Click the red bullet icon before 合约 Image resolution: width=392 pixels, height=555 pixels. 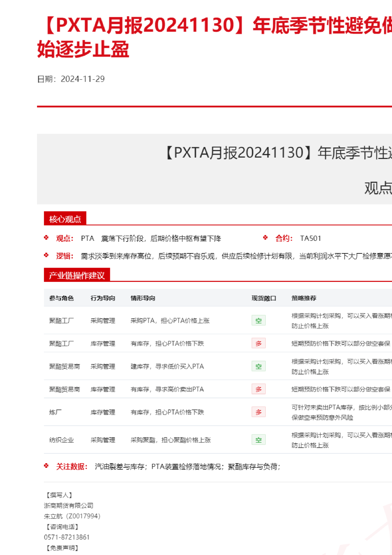[x=265, y=238]
